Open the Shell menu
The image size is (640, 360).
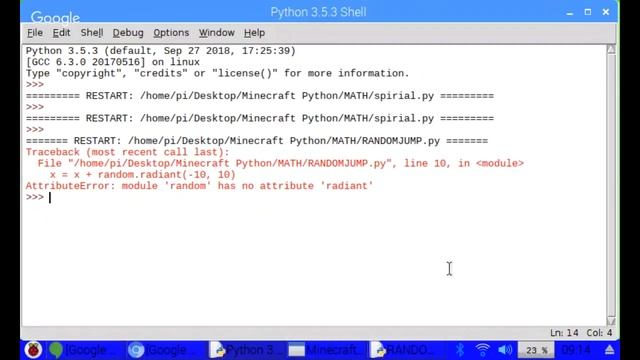pyautogui.click(x=91, y=33)
